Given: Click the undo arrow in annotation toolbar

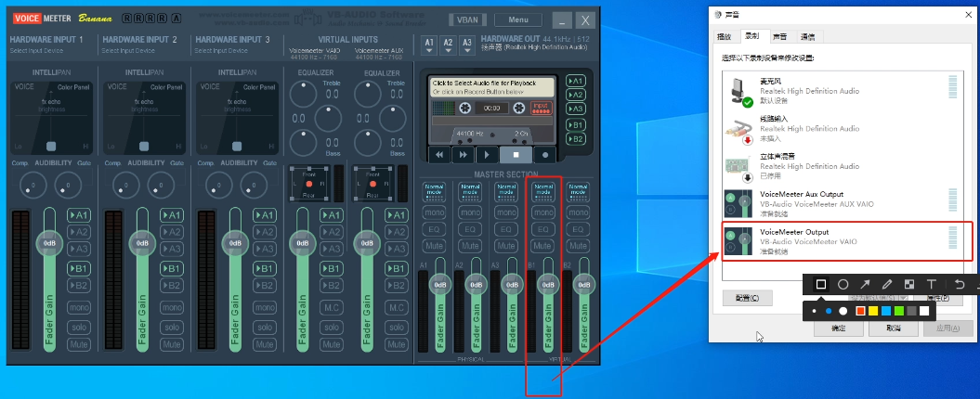Looking at the screenshot, I should [960, 285].
